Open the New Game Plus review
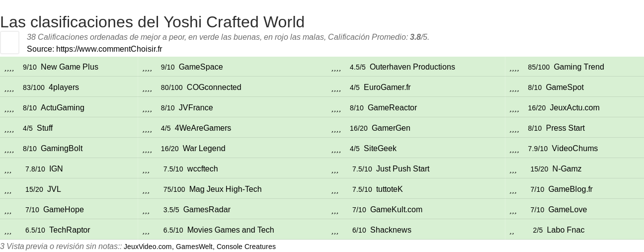The image size is (644, 252). [x=70, y=67]
